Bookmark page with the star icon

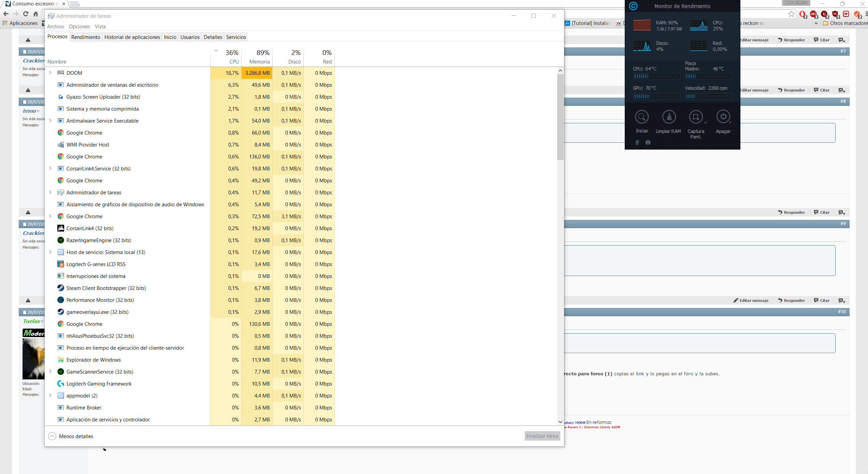[791, 14]
